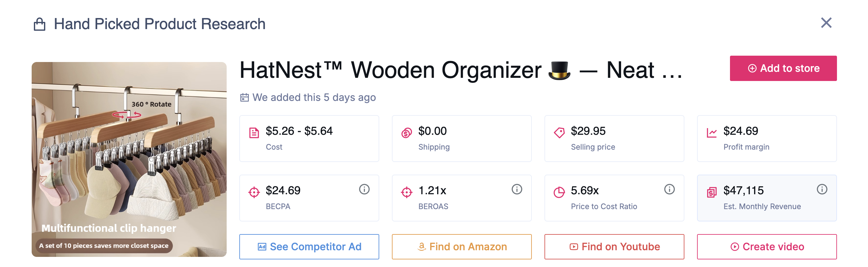The image size is (868, 267).
Task: Add the HatNest product to store
Action: click(x=783, y=68)
